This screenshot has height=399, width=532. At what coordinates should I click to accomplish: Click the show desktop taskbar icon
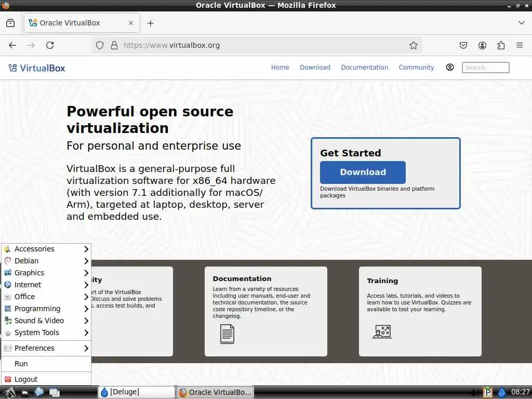click(x=54, y=393)
